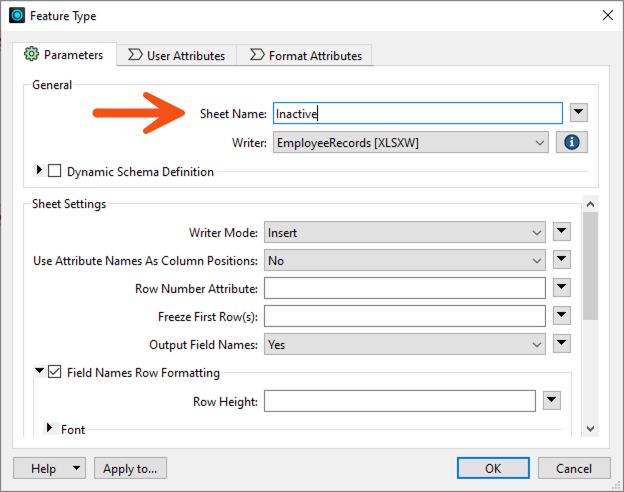This screenshot has height=492, width=624.
Task: Open the Writer dropdown list
Action: click(x=410, y=142)
